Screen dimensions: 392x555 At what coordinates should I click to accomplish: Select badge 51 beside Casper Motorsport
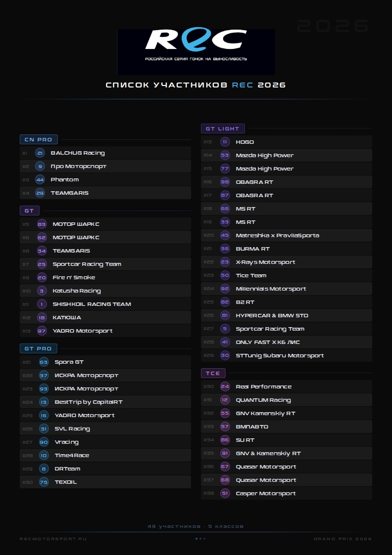coord(225,493)
